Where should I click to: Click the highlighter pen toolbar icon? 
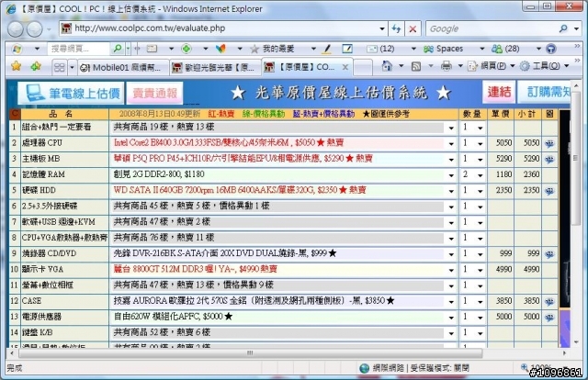(327, 49)
